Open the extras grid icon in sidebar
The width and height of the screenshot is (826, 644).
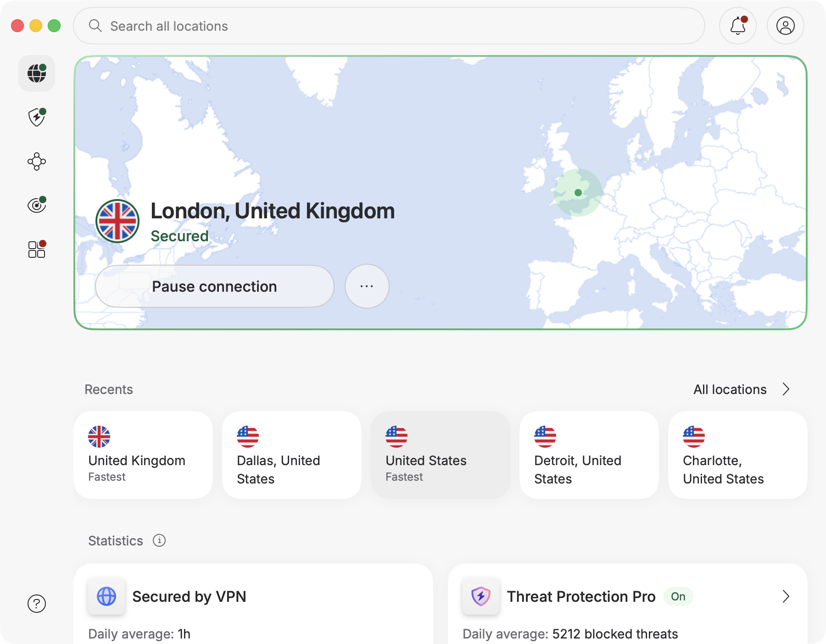click(37, 249)
